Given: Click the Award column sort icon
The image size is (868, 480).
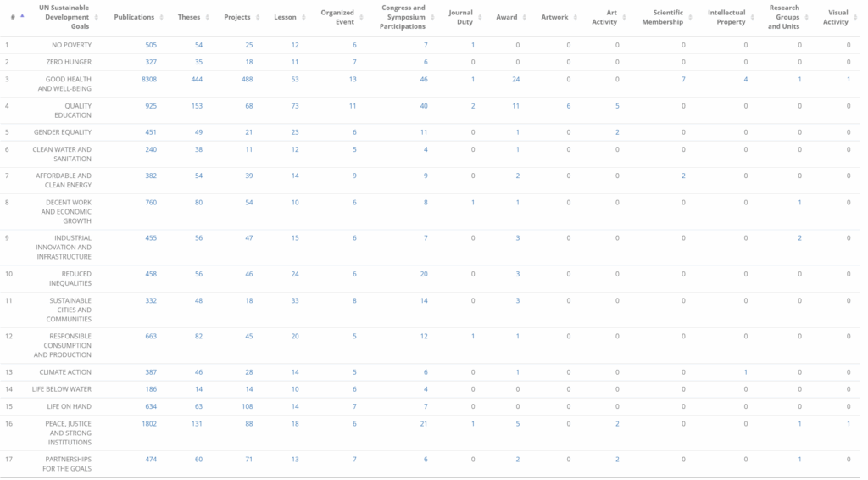Looking at the screenshot, I should point(526,17).
